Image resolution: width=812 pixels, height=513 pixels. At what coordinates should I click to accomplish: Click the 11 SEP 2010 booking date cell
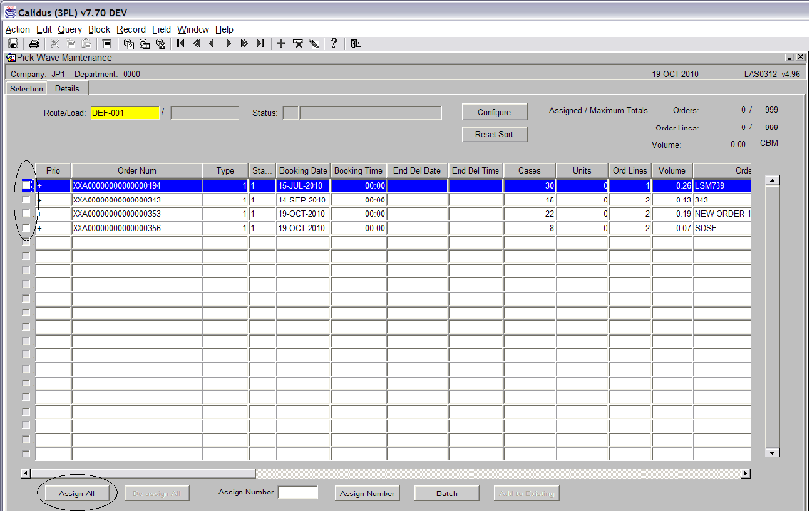(x=303, y=200)
